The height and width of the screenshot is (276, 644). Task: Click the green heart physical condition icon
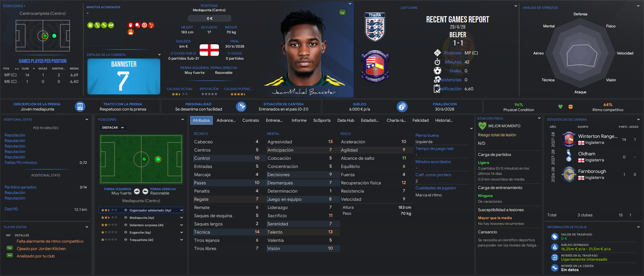click(560, 107)
